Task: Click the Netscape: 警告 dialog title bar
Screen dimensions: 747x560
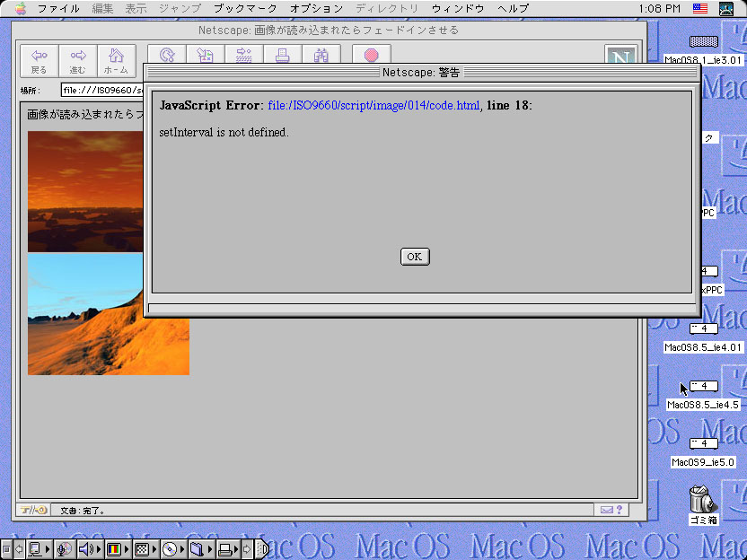Action: (421, 73)
